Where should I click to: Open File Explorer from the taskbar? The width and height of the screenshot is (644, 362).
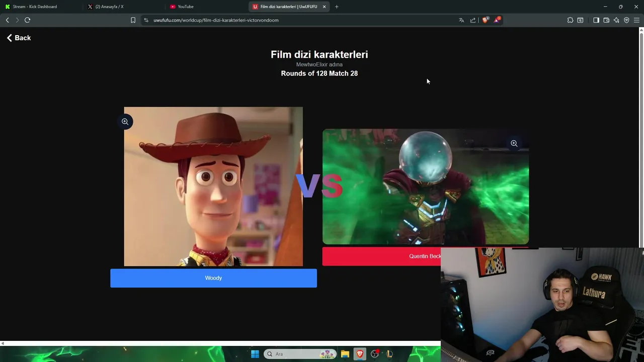(x=345, y=354)
